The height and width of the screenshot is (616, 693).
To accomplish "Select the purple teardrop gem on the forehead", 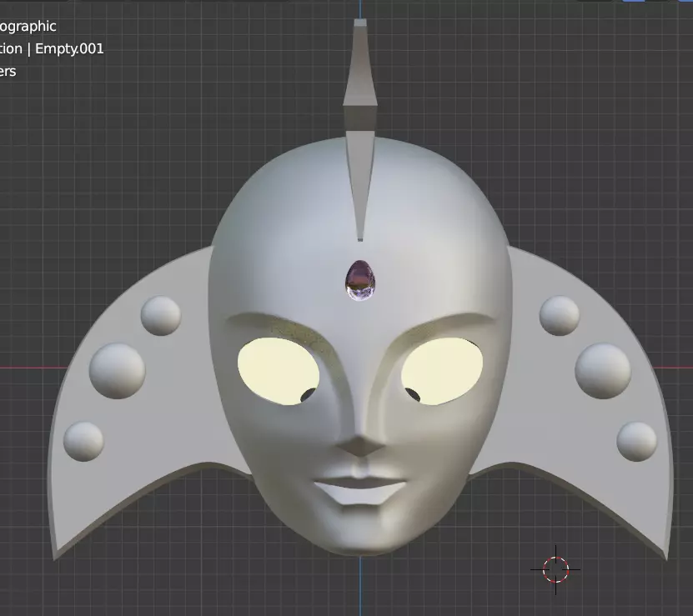I will pos(360,281).
